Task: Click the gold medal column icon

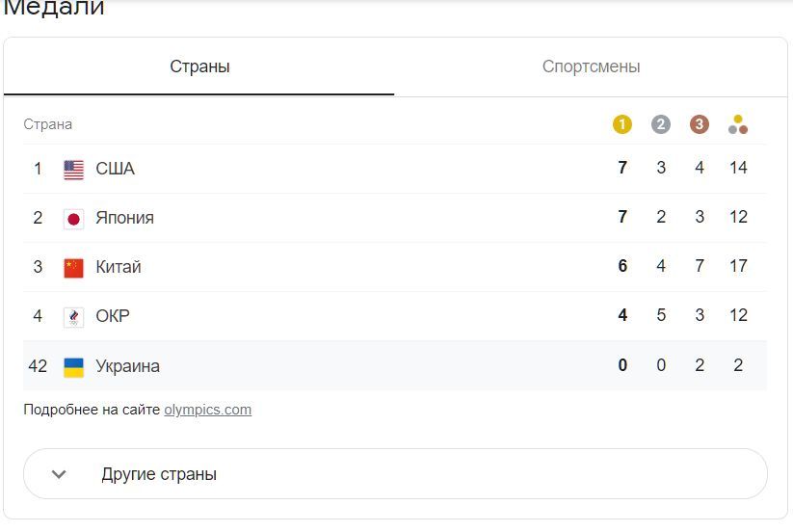Action: [622, 124]
